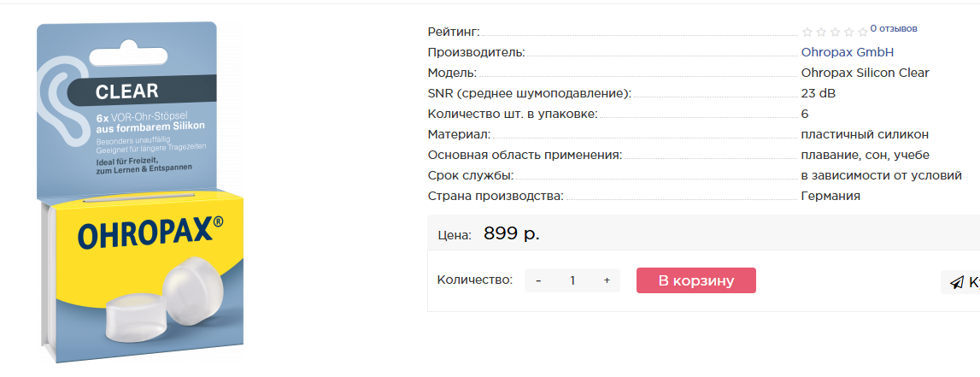Select the price "899 р."
Screen dimensions: 980x377
(512, 234)
